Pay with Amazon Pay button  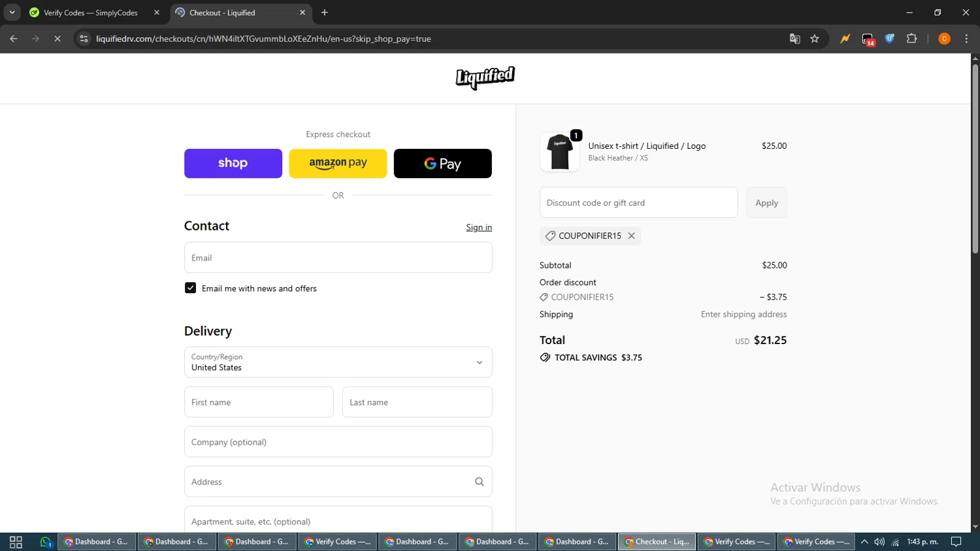coord(338,163)
